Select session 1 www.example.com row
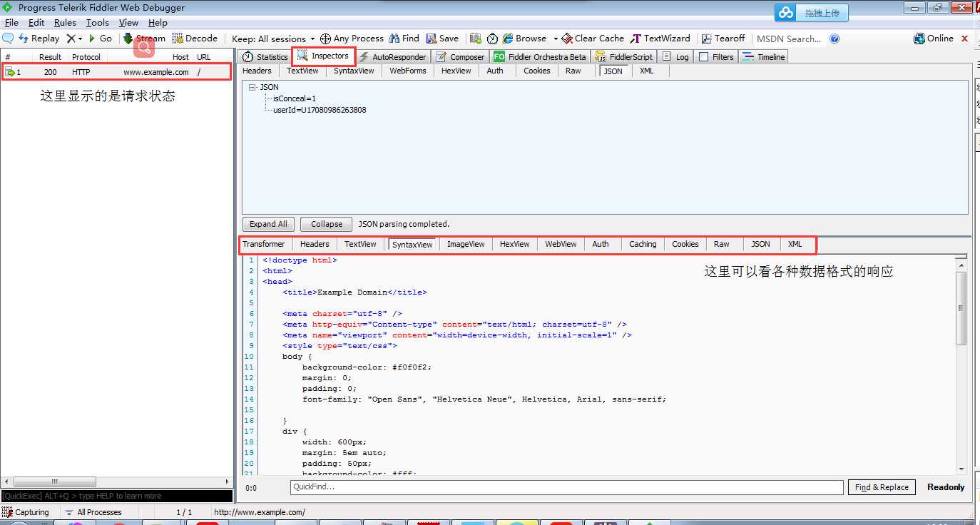The height and width of the screenshot is (525, 980). (x=116, y=72)
